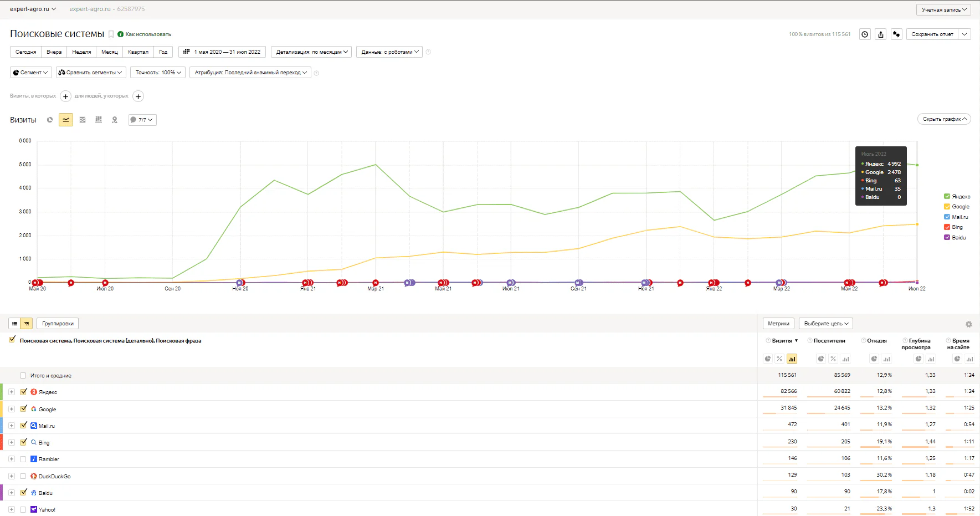The image size is (980, 516).
Task: Switch chart to map view
Action: pyautogui.click(x=115, y=120)
